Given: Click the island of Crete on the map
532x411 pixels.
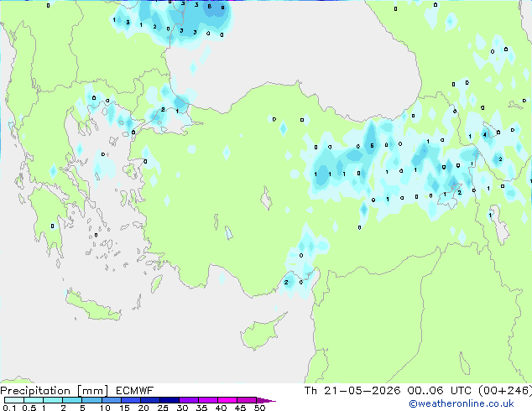Looking at the screenshot, I should tap(92, 307).
